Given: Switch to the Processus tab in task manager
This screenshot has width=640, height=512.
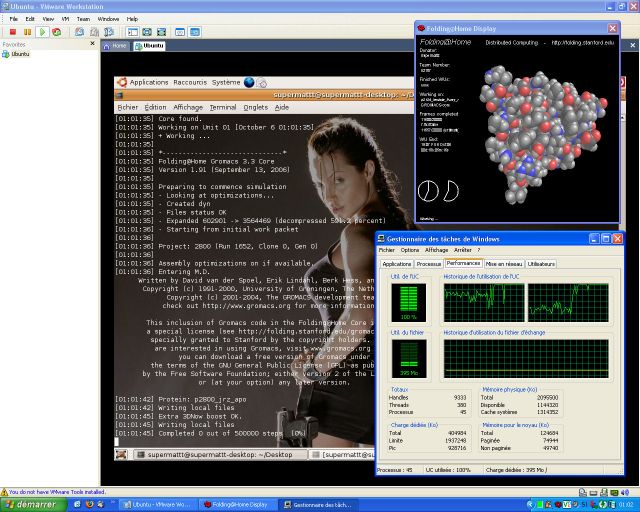Looking at the screenshot, I should coord(429,264).
